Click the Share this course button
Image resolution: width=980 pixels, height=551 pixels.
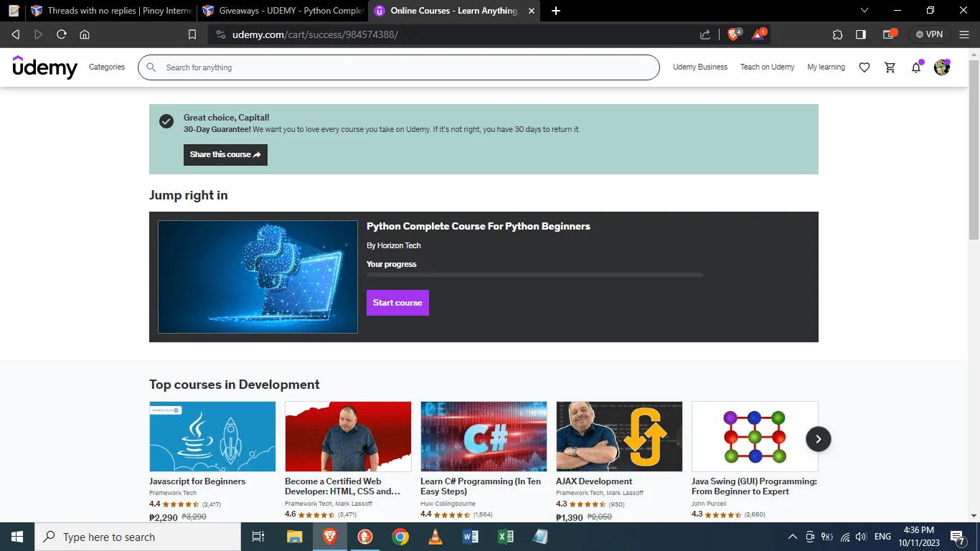click(x=225, y=155)
